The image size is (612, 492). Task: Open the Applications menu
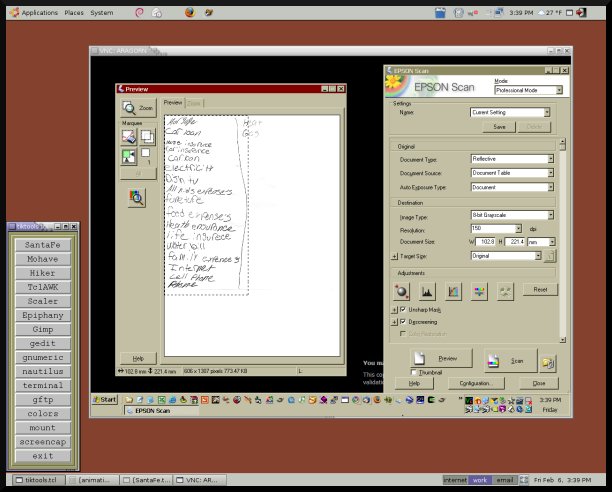click(x=39, y=12)
